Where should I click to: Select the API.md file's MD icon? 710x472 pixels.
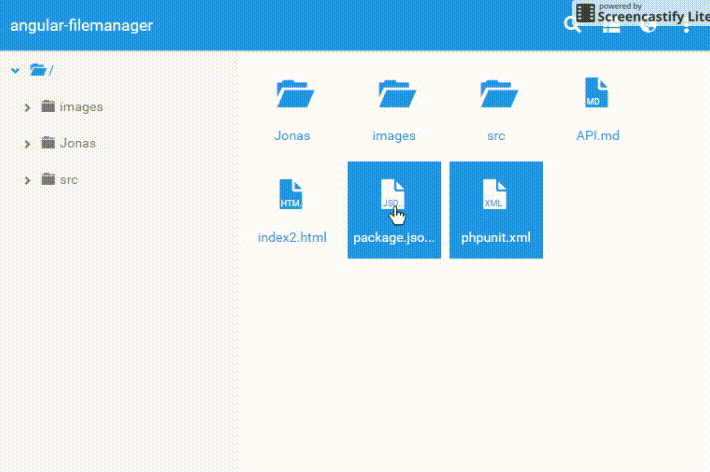pyautogui.click(x=596, y=92)
